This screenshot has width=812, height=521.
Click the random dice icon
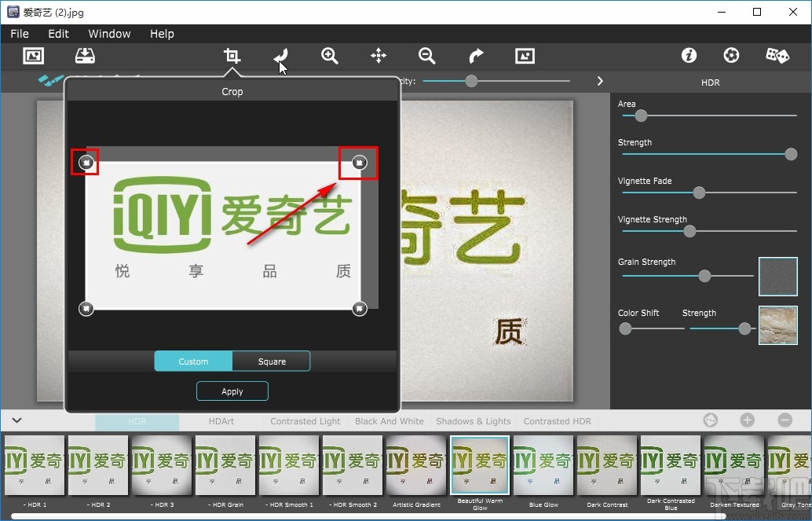coord(777,56)
